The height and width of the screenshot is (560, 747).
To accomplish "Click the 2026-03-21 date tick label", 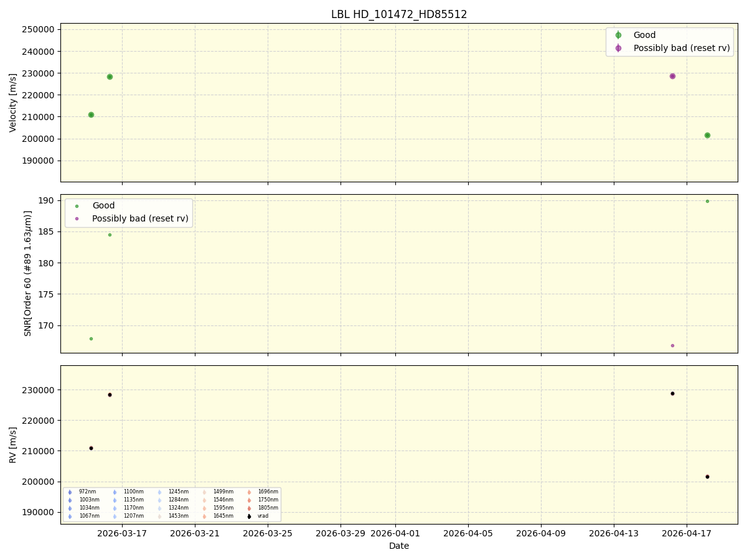I will (195, 533).
